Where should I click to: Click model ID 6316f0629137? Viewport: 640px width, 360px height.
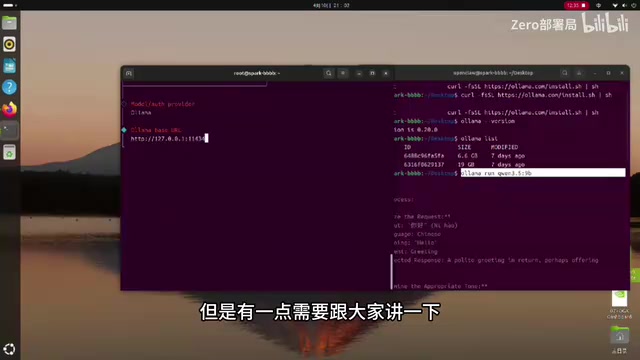point(424,164)
